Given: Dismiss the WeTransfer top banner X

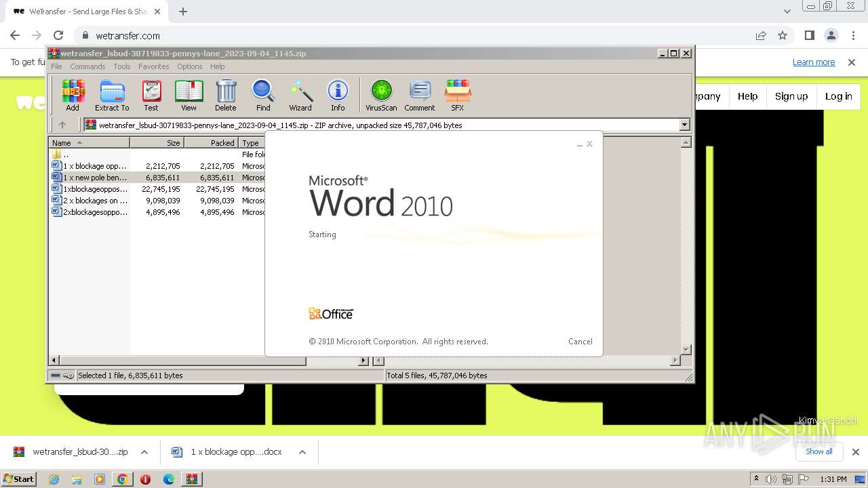Looking at the screenshot, I should [x=852, y=62].
